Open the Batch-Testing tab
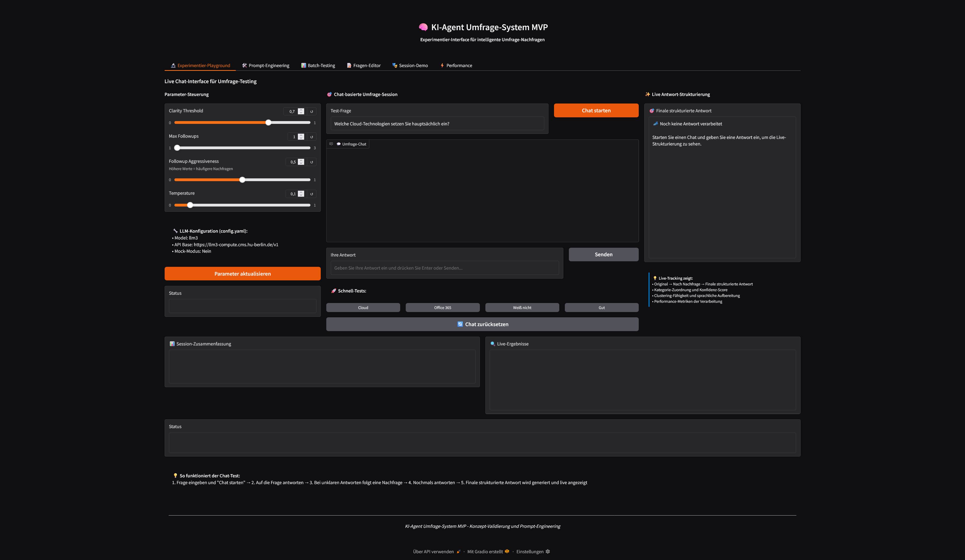965x560 pixels. (x=318, y=65)
